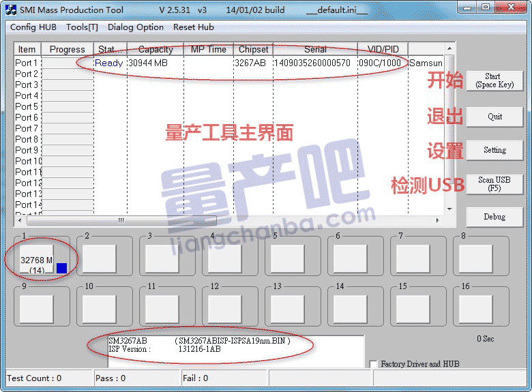Enable Factory Driver and HUB checkbox
532x392 pixels.
coord(373,364)
